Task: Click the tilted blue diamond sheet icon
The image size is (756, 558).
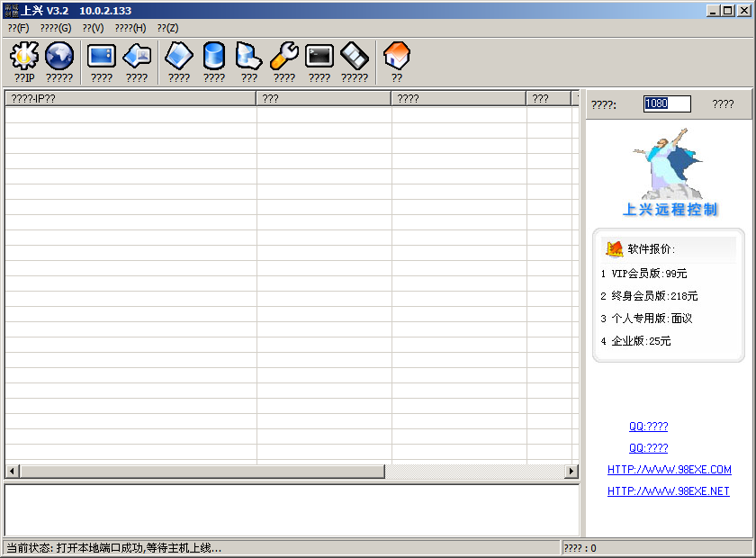Action: pyautogui.click(x=179, y=58)
